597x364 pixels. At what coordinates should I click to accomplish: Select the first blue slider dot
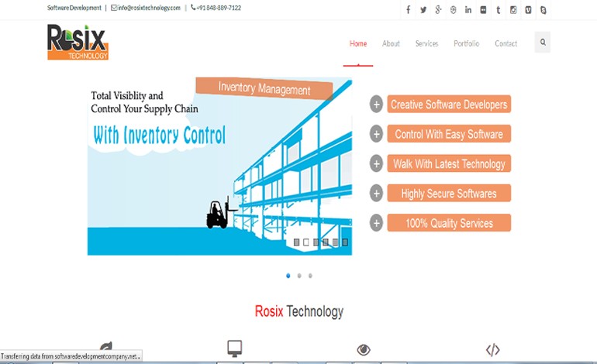tap(288, 276)
